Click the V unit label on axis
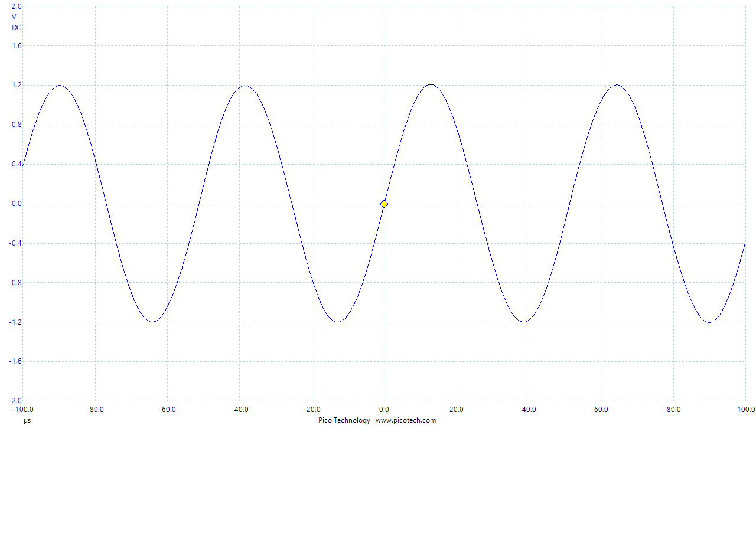This screenshot has width=756, height=536. [x=14, y=17]
